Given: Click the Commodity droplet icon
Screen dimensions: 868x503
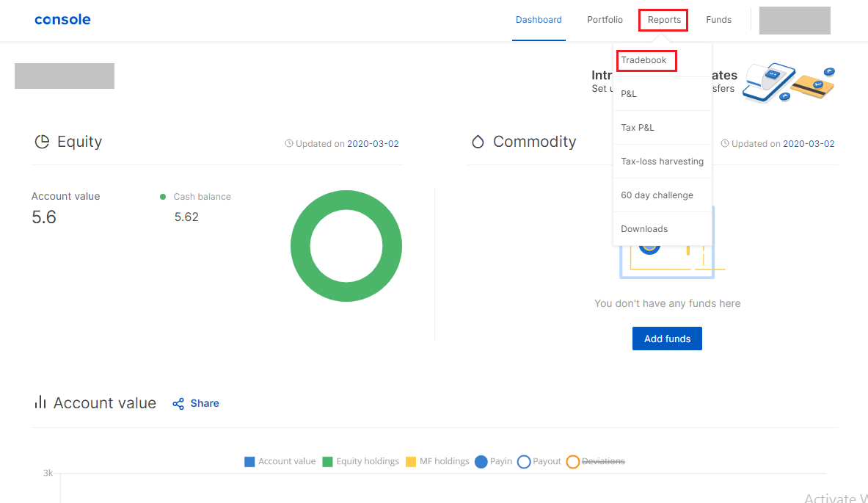Looking at the screenshot, I should [x=478, y=141].
